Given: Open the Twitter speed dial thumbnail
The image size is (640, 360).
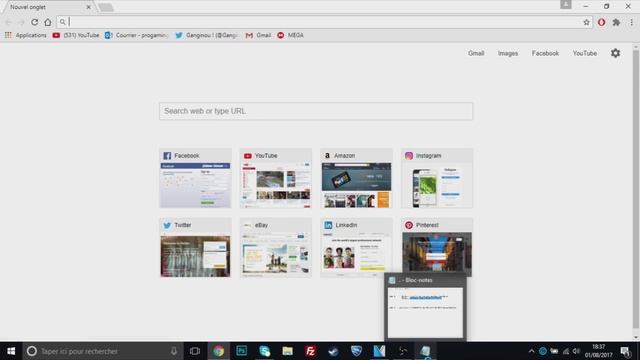Looking at the screenshot, I should (x=196, y=248).
